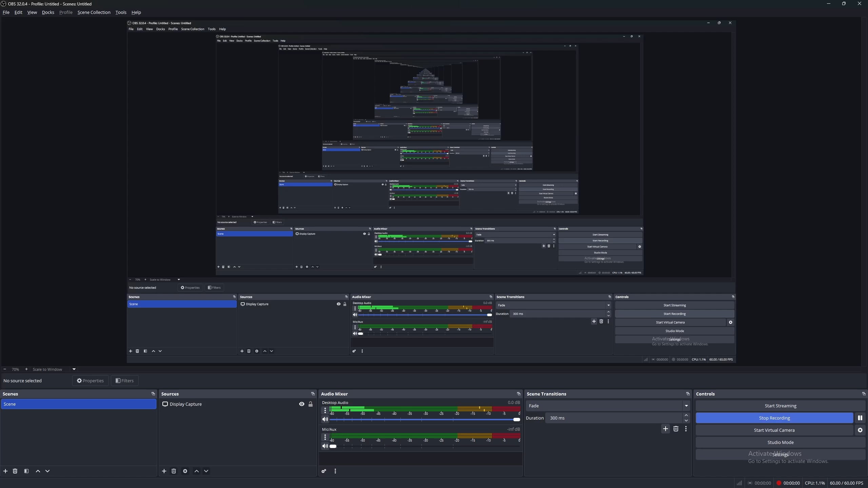Open advanced audio properties gears icon

point(324,471)
